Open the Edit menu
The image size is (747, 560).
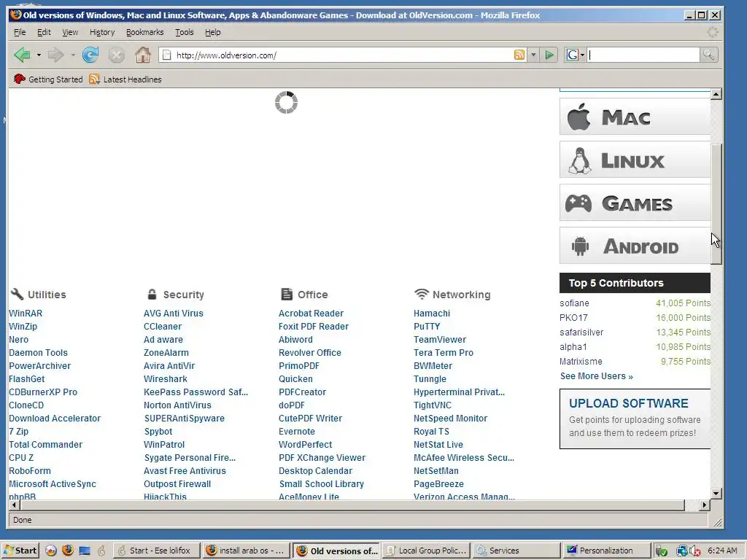(44, 32)
